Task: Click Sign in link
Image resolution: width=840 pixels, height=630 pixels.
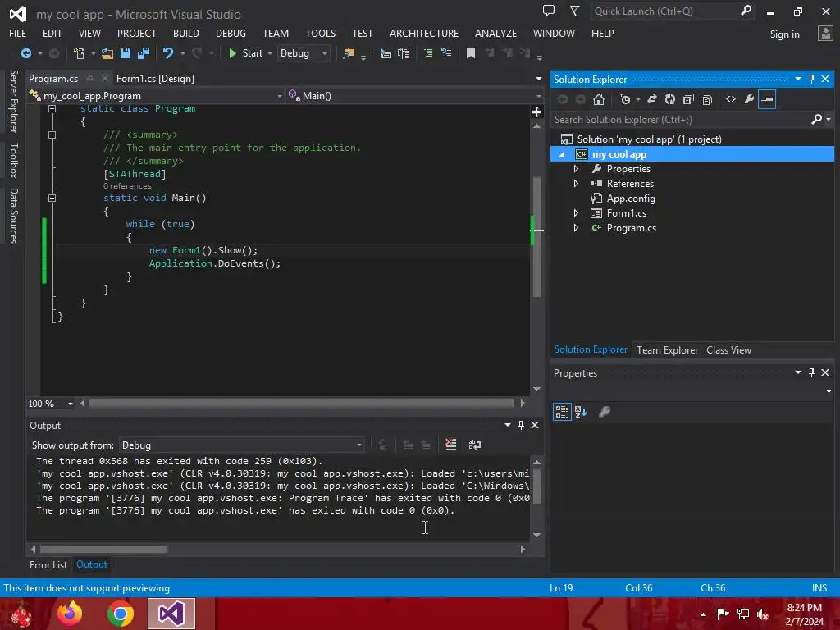Action: pos(784,34)
